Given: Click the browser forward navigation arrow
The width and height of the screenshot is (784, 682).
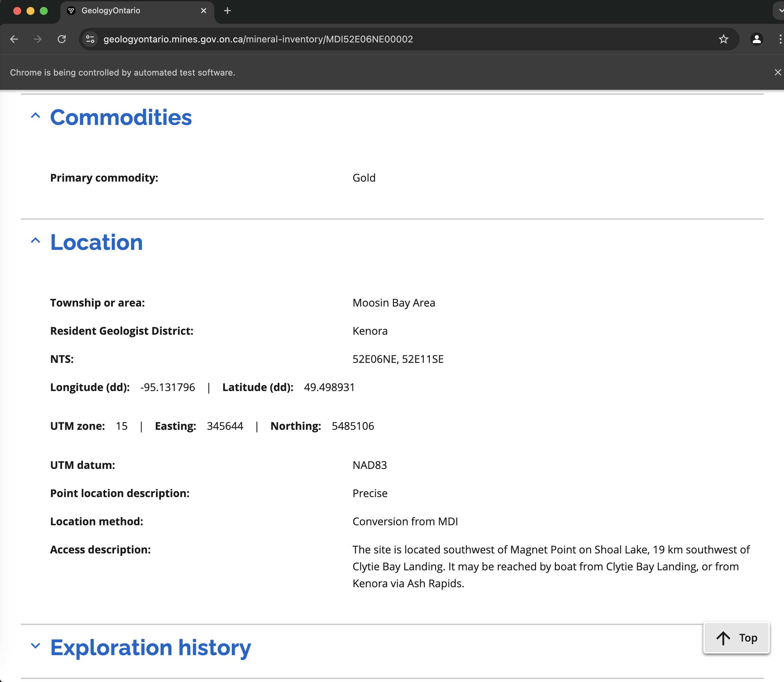Looking at the screenshot, I should 37,39.
